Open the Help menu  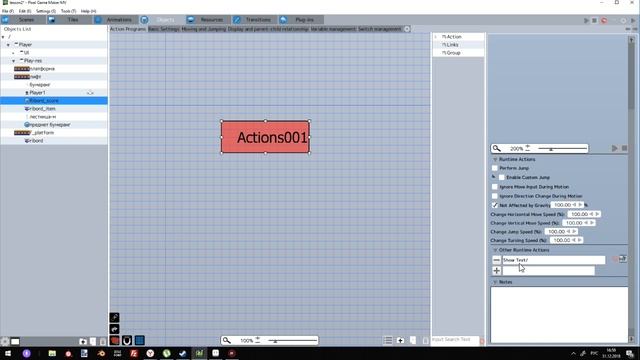click(88, 11)
